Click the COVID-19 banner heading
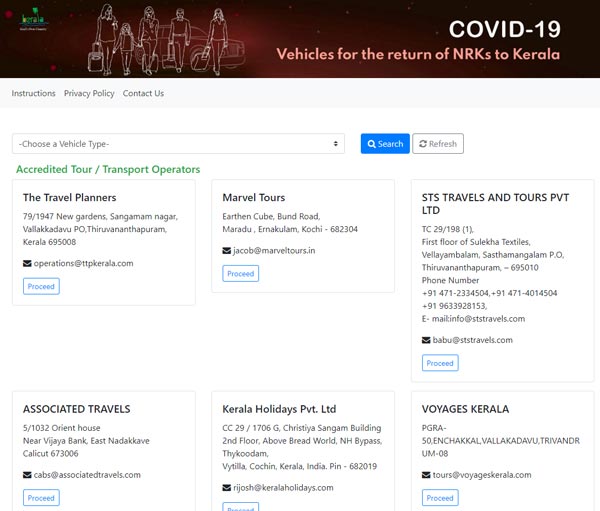 pos(504,29)
